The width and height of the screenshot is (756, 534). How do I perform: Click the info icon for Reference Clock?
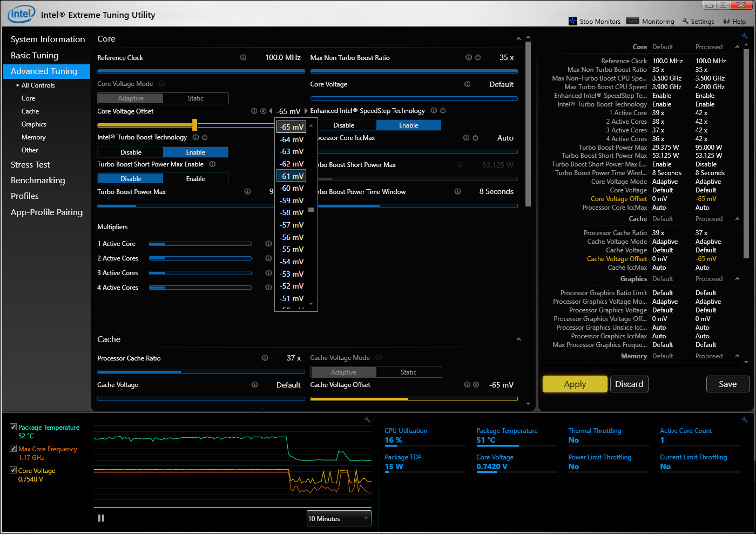[x=243, y=57]
